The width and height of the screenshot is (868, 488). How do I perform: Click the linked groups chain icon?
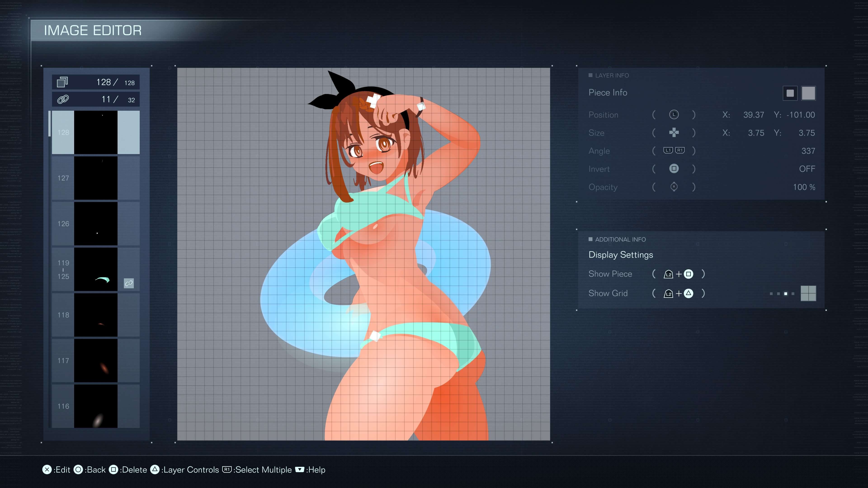(x=63, y=99)
